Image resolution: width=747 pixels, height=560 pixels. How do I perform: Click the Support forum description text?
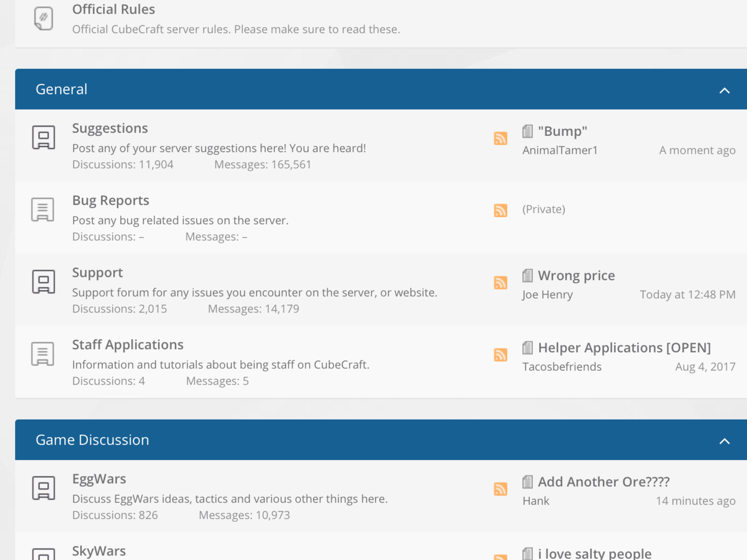pos(255,293)
